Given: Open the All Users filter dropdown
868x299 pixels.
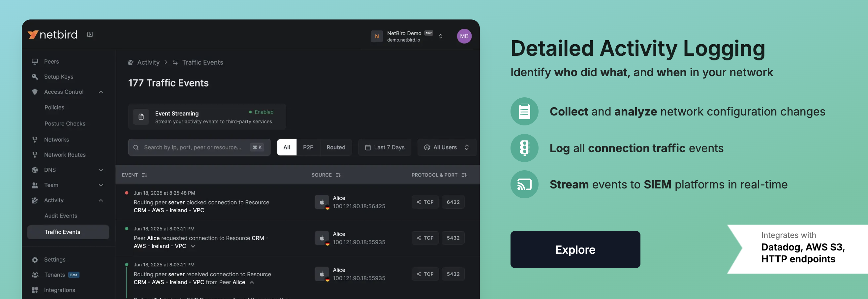Looking at the screenshot, I should click(447, 148).
